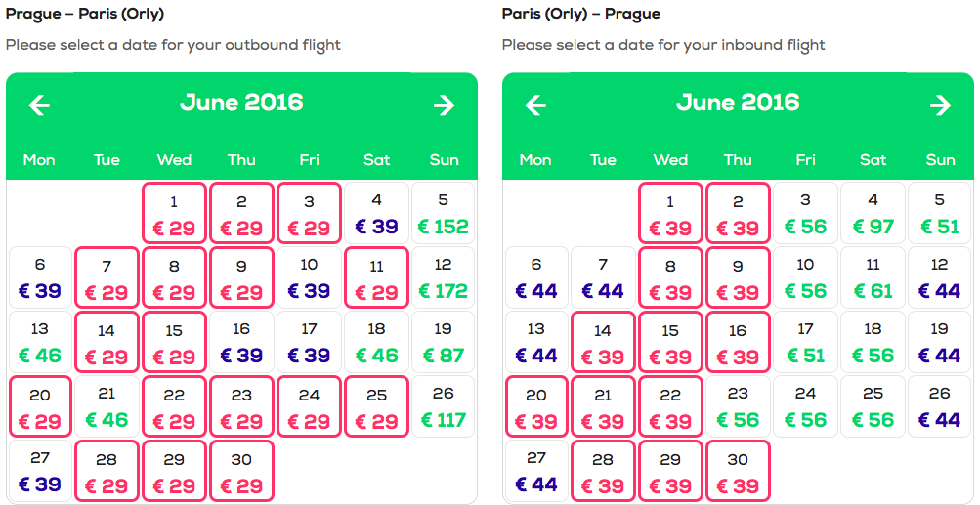Screen dimensions: 980x505
Task: Select outbound June 20 for €29
Action: pos(40,406)
